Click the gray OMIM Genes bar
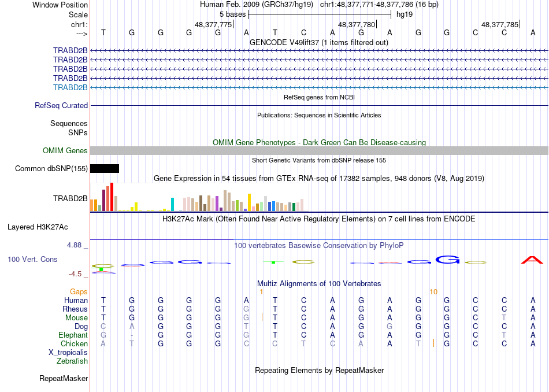 coord(319,151)
